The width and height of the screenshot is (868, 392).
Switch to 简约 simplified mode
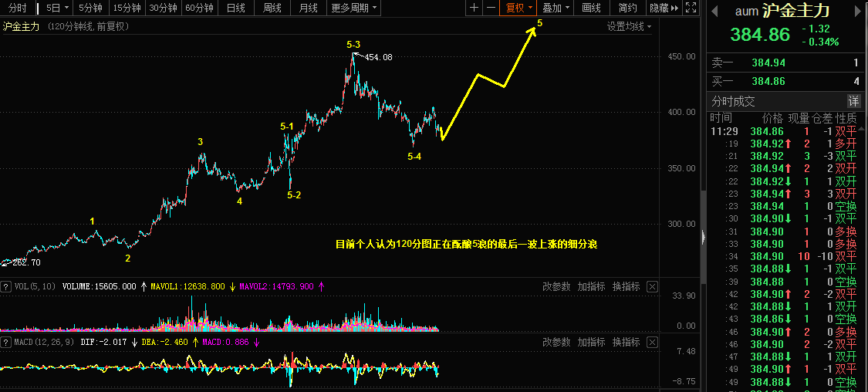click(x=627, y=8)
